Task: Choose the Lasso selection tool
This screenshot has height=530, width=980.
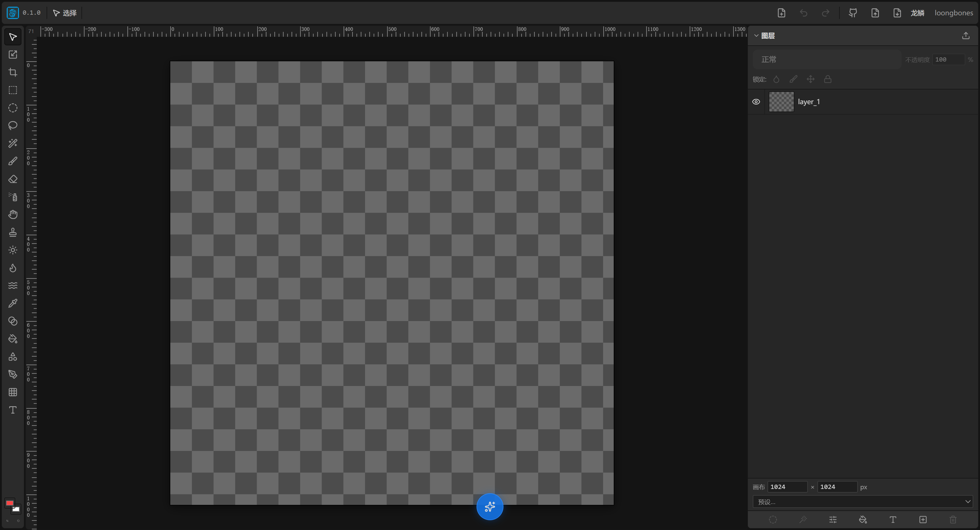Action: point(13,126)
